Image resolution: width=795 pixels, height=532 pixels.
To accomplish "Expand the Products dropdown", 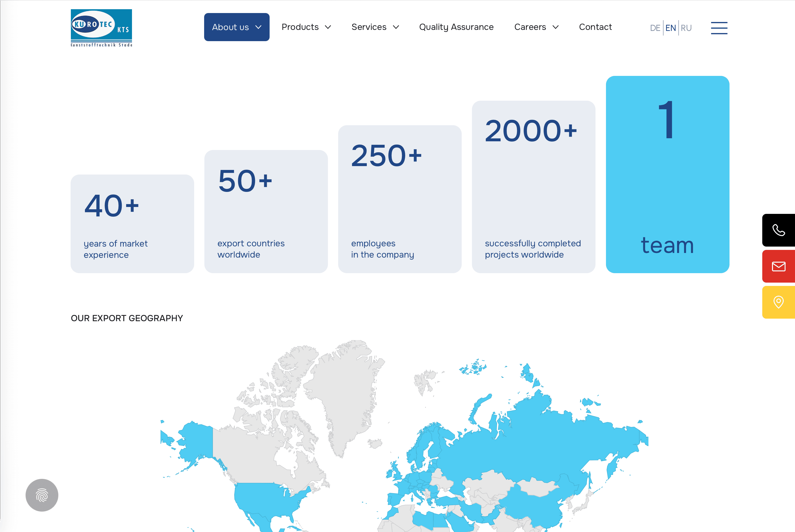I will [306, 27].
